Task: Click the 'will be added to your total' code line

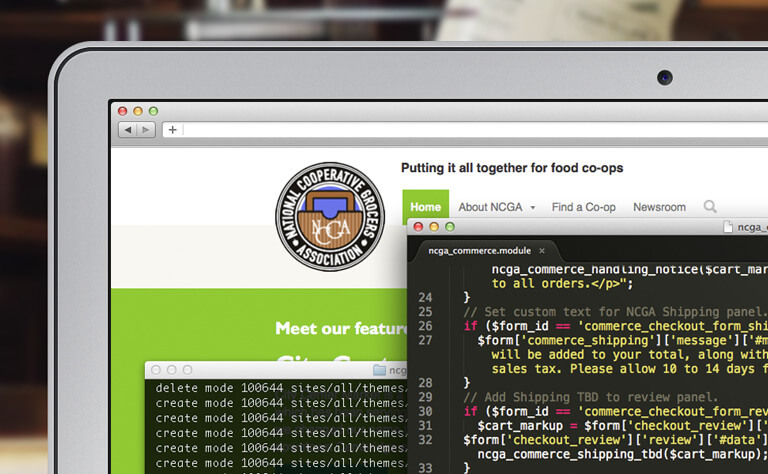Action: point(630,355)
